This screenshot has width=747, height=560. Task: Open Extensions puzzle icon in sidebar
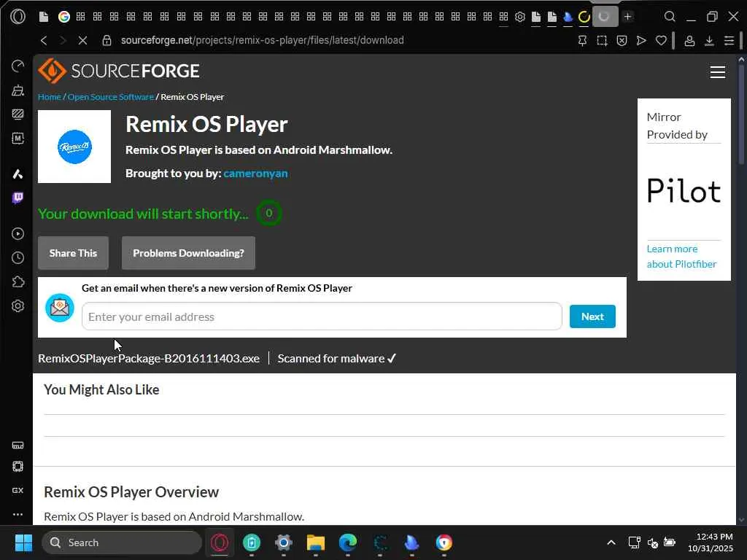point(18,281)
